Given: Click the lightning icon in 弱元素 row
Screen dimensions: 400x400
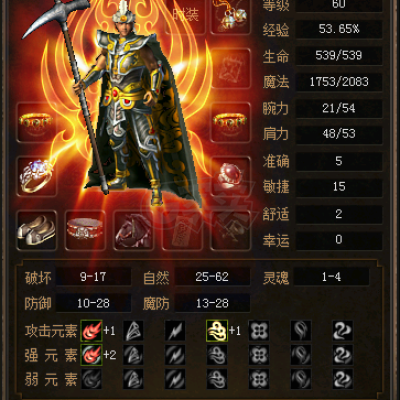Looking at the screenshot, I should pyautogui.click(x=175, y=379).
